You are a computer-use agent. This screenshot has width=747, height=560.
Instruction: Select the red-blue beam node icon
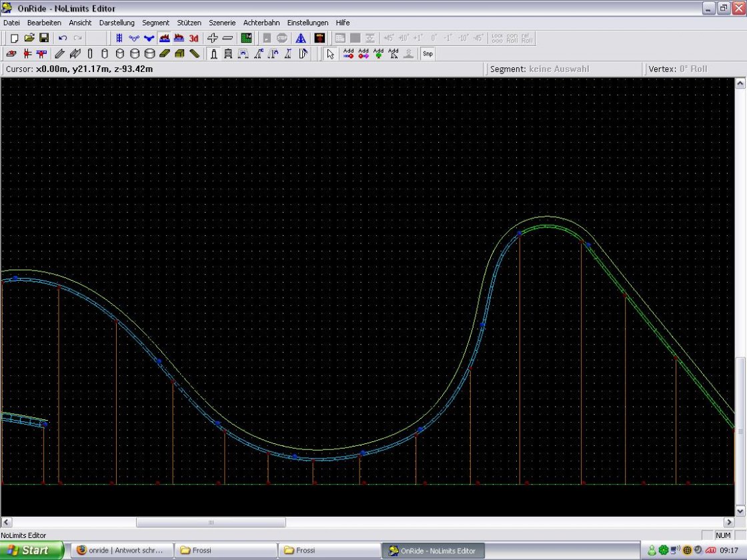pyautogui.click(x=42, y=54)
